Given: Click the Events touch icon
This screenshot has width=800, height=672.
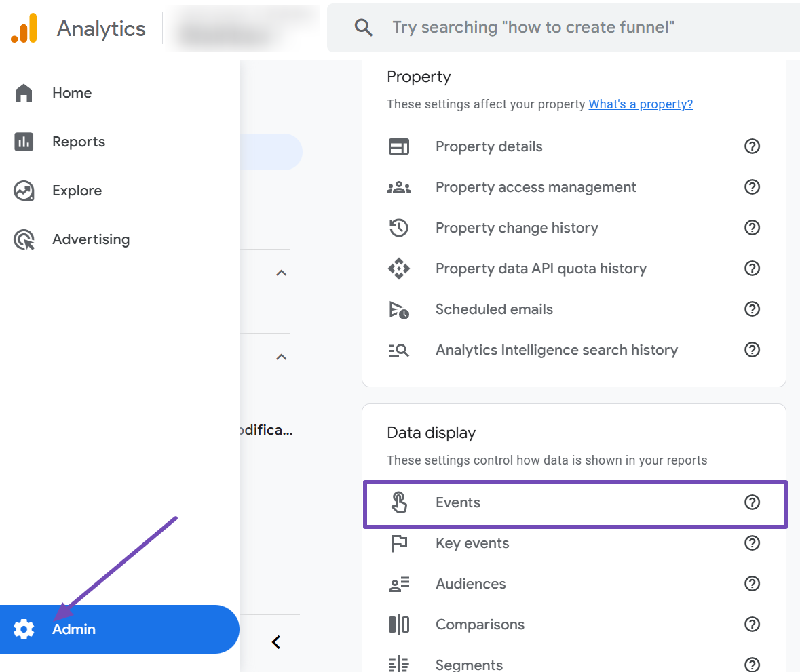Looking at the screenshot, I should [399, 502].
